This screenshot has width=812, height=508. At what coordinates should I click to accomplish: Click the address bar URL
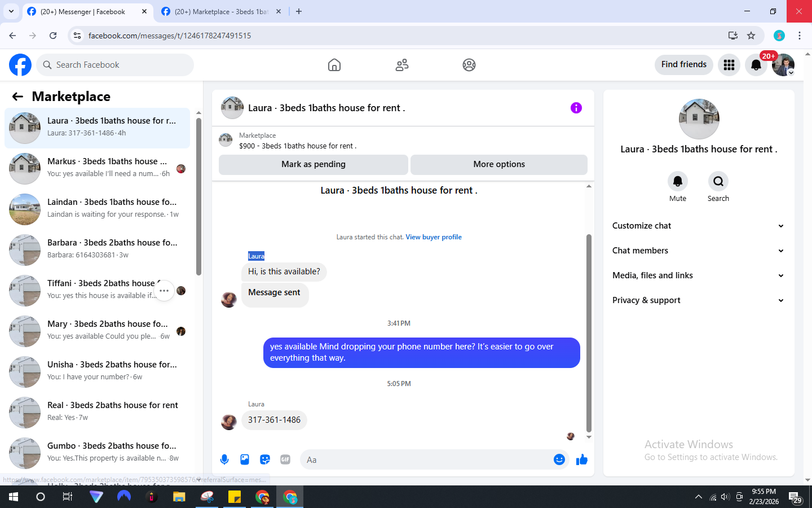point(170,36)
